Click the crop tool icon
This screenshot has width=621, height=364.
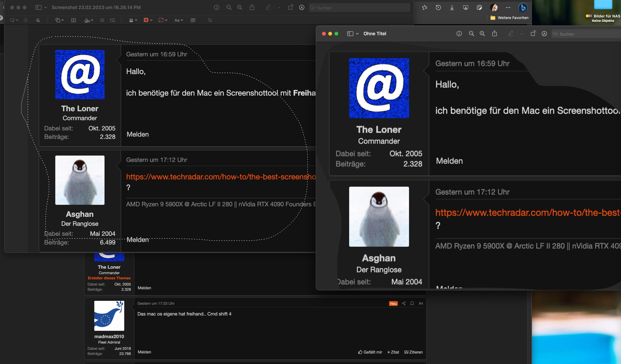click(x=210, y=20)
